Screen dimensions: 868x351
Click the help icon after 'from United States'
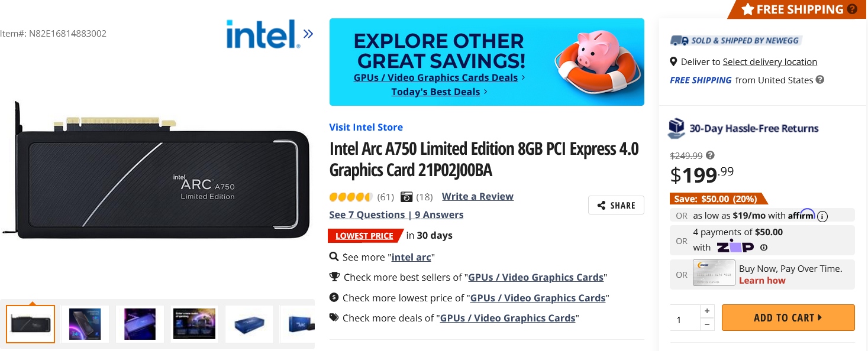[820, 80]
